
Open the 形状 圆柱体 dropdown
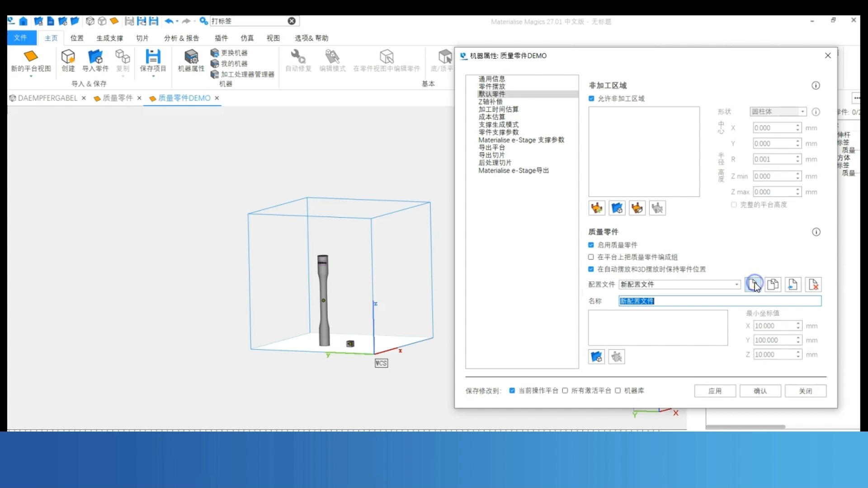778,112
